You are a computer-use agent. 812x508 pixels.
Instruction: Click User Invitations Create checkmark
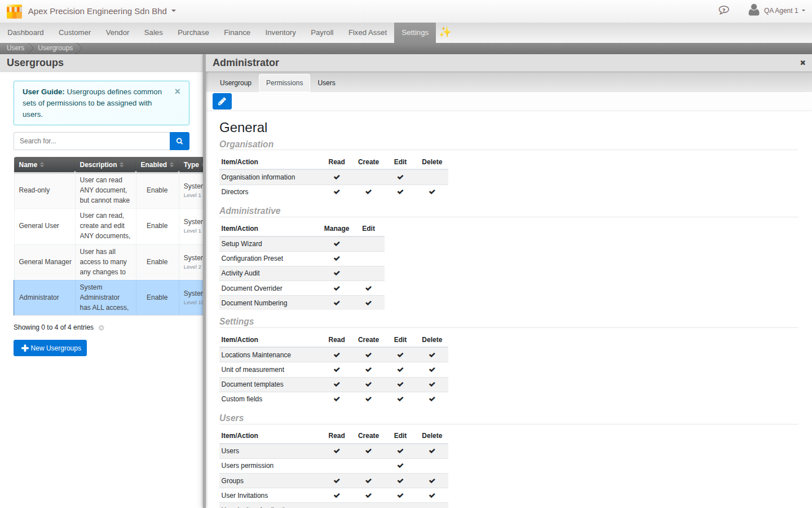pos(368,496)
